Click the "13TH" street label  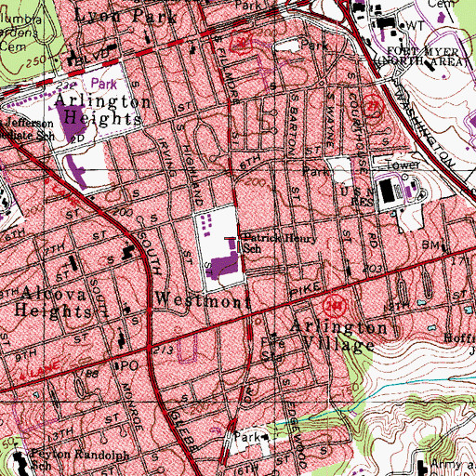(x=61, y=434)
